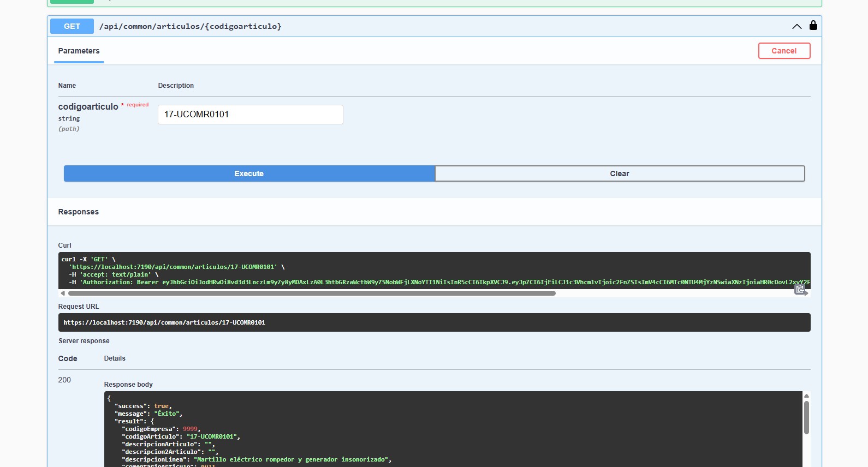Click the Curl section label
Viewport: 868px width, 467px height.
coord(65,246)
